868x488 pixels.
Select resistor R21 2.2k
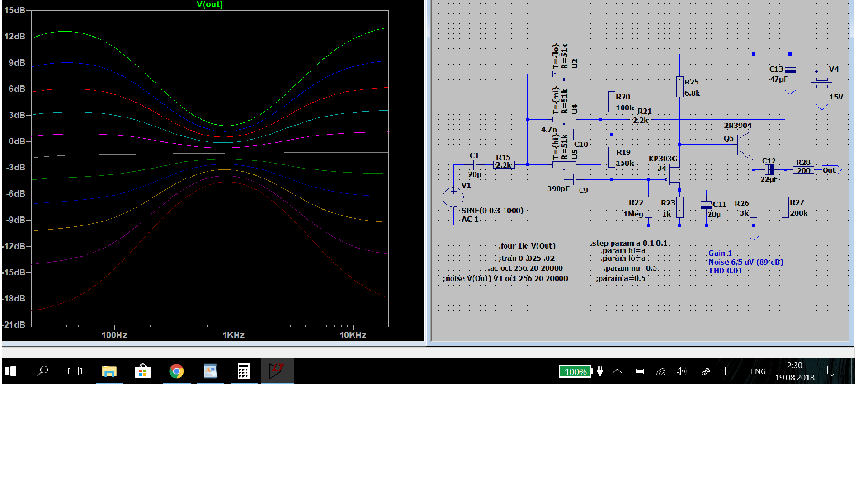(x=641, y=120)
